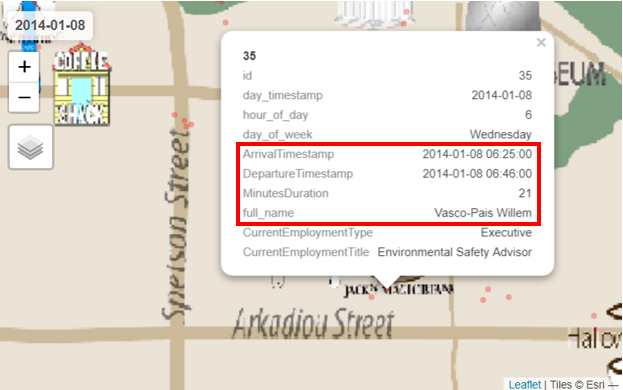Zoom out with the minus button
The height and width of the screenshot is (390, 623).
pos(24,97)
